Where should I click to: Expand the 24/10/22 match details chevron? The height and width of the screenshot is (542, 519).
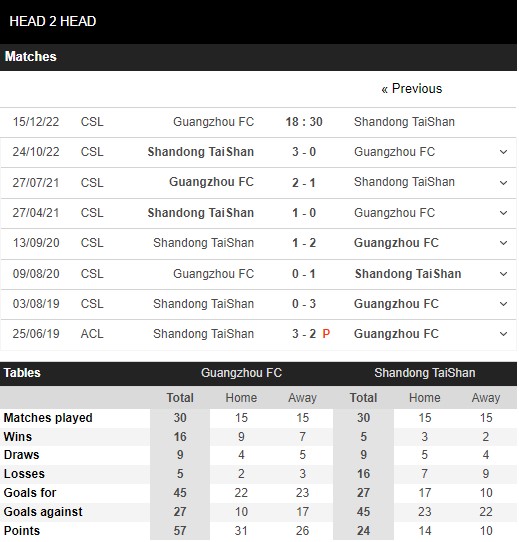tap(503, 152)
